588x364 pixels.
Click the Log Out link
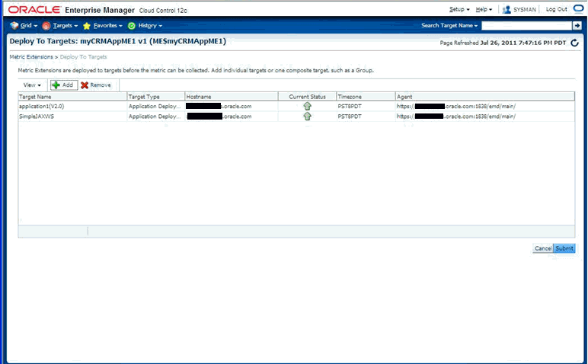(557, 9)
